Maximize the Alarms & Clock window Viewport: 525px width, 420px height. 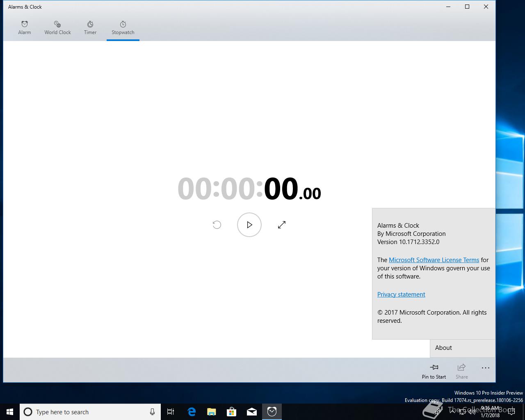click(x=467, y=7)
